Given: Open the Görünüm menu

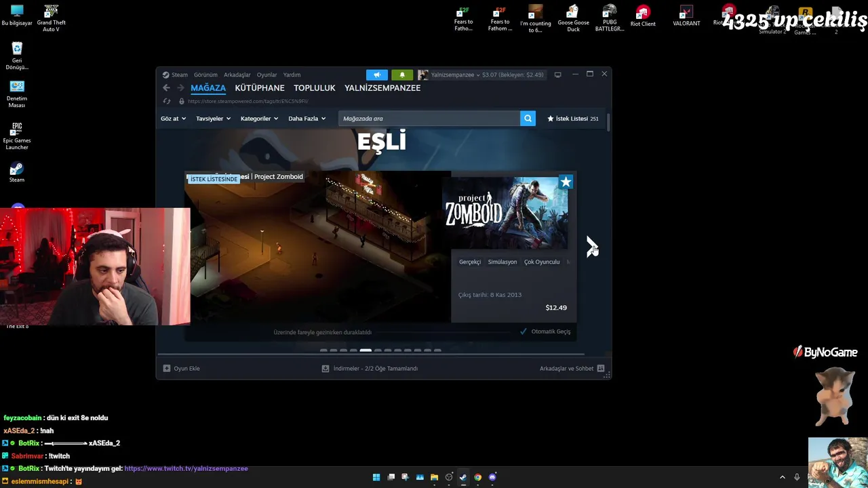Looking at the screenshot, I should [205, 75].
